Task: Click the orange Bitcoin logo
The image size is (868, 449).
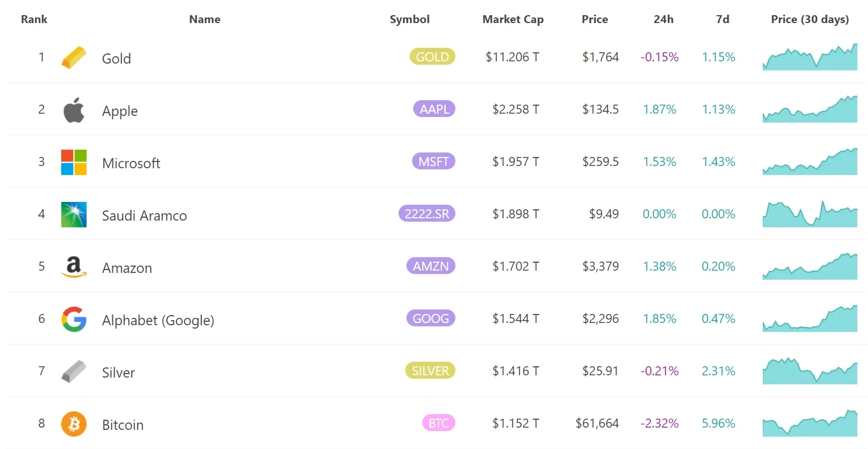Action: click(74, 424)
